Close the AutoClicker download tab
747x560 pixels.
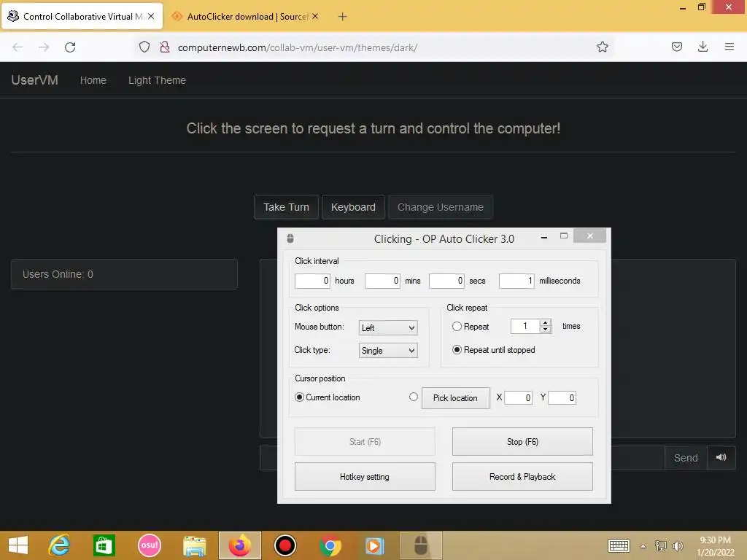pyautogui.click(x=315, y=16)
